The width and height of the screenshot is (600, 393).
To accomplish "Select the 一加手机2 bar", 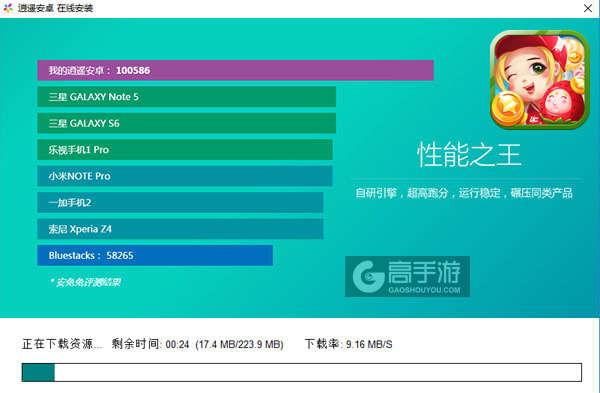I will [x=180, y=202].
